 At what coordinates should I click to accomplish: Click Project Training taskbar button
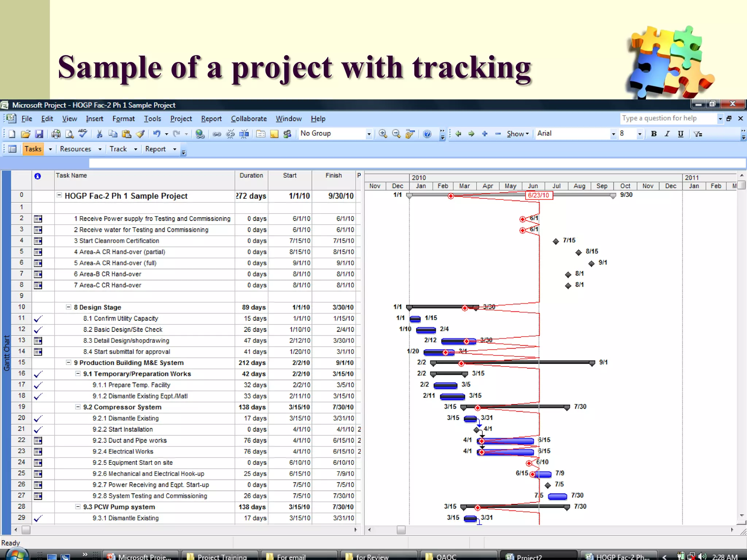click(220, 556)
